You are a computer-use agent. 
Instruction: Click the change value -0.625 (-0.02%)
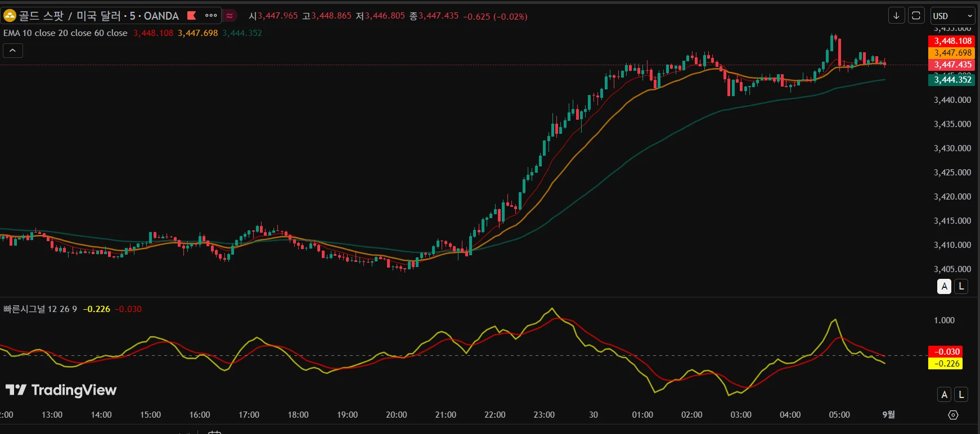point(495,16)
